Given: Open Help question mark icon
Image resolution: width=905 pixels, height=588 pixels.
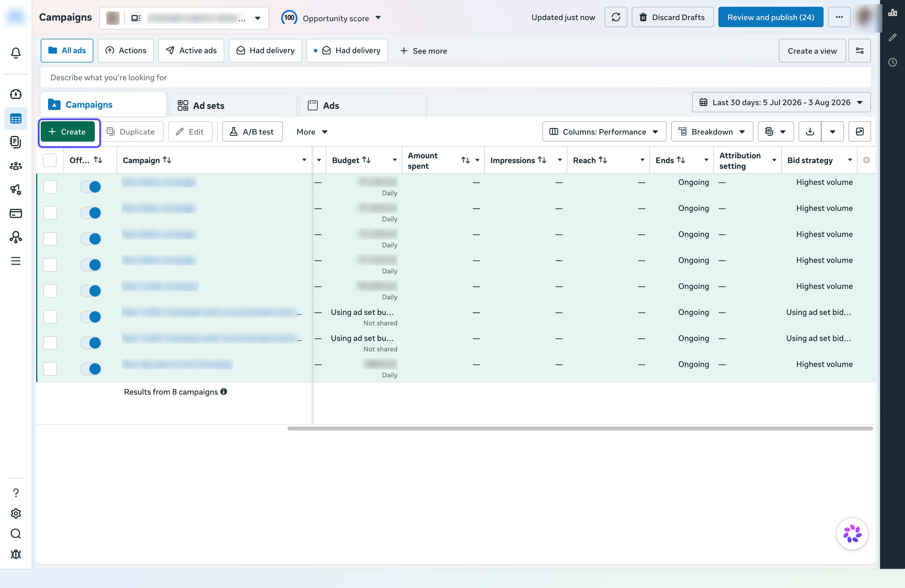Looking at the screenshot, I should point(16,493).
